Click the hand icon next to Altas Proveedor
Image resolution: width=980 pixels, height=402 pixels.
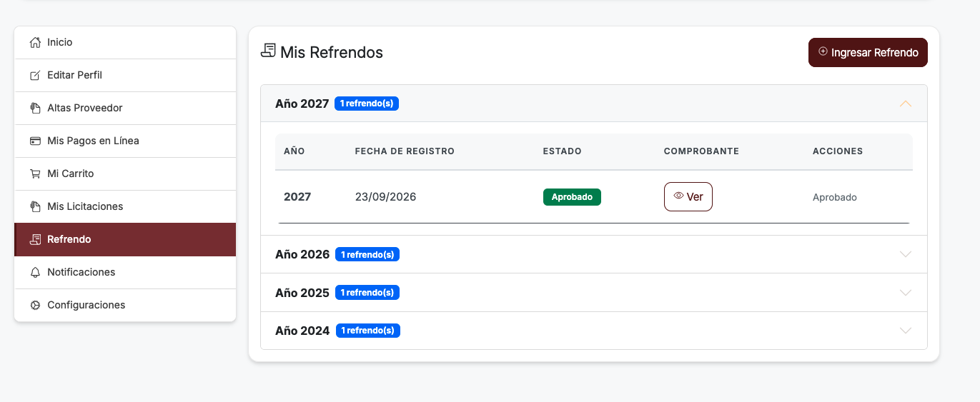click(35, 109)
